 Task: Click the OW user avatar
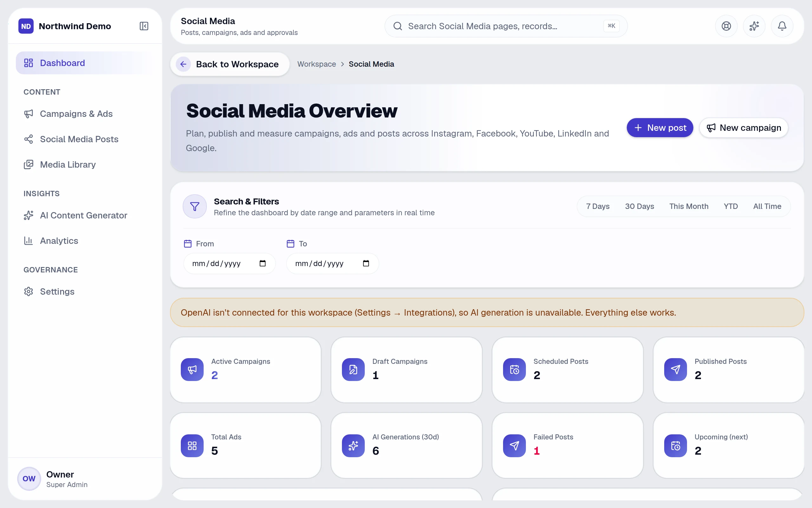pyautogui.click(x=29, y=478)
